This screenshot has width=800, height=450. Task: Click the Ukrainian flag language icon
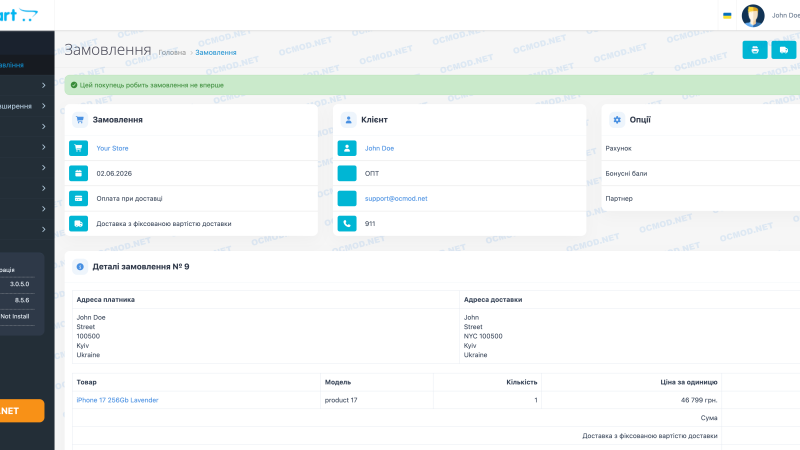coord(727,16)
